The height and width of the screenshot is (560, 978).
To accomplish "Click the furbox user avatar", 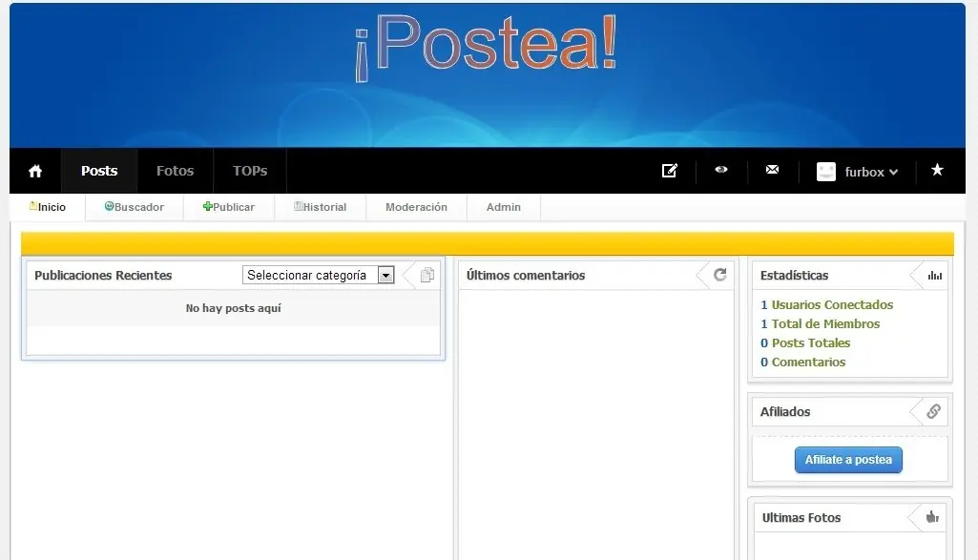I will click(x=825, y=172).
